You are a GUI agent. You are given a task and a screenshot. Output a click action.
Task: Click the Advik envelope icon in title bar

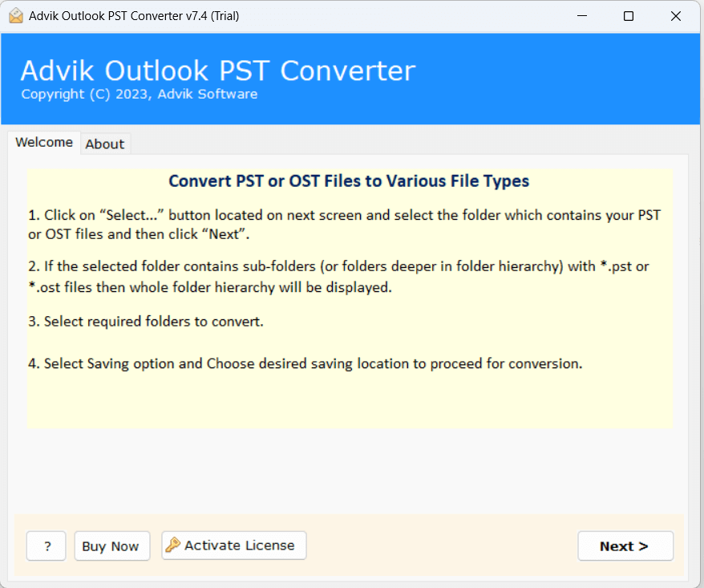(16, 16)
